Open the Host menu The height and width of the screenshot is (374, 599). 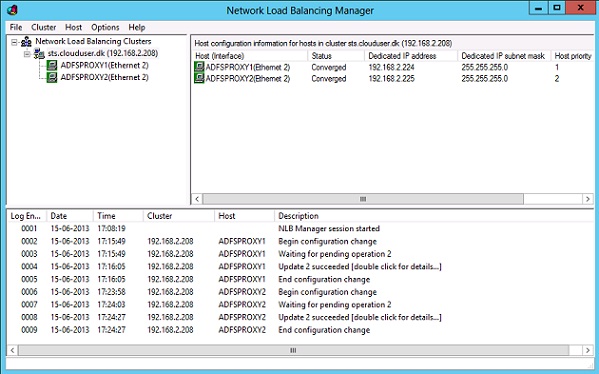[x=73, y=28]
